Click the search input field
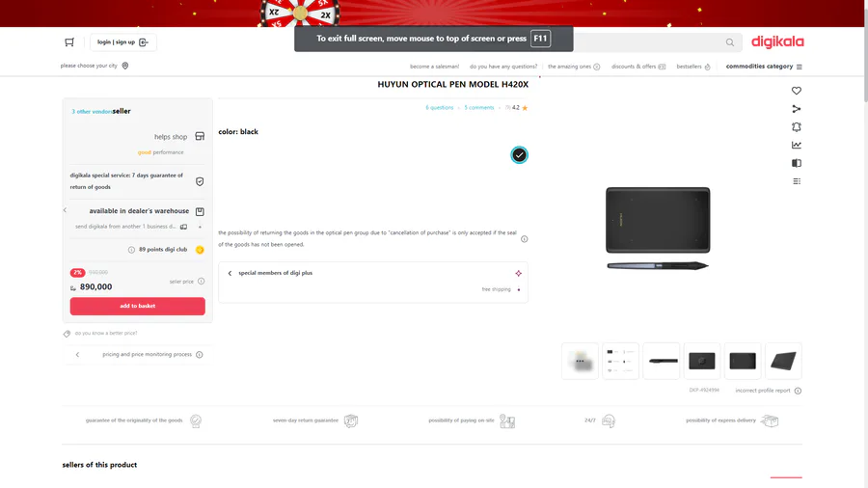The height and width of the screenshot is (488, 868). coord(648,42)
